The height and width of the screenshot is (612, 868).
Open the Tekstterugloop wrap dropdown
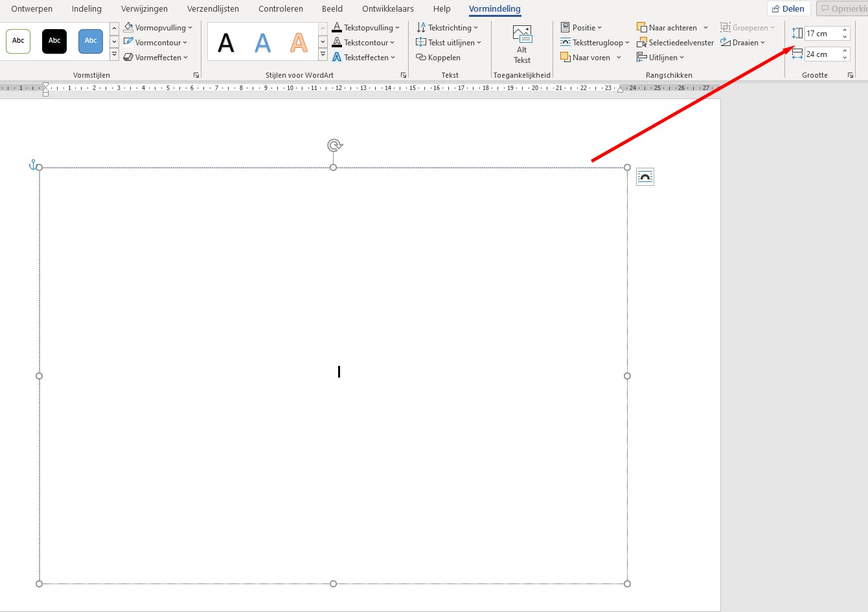(x=595, y=43)
